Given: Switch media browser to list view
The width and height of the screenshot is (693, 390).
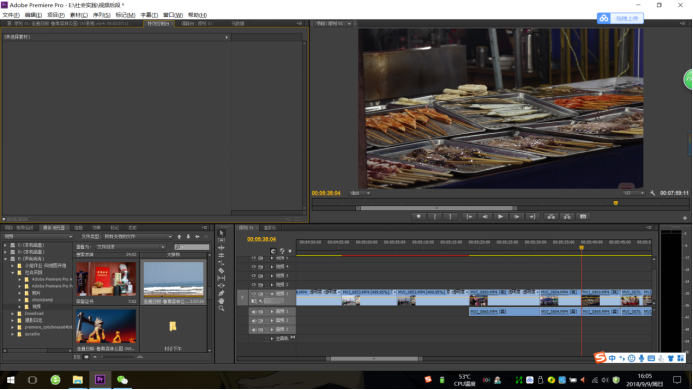Looking at the screenshot, I should coord(77,357).
